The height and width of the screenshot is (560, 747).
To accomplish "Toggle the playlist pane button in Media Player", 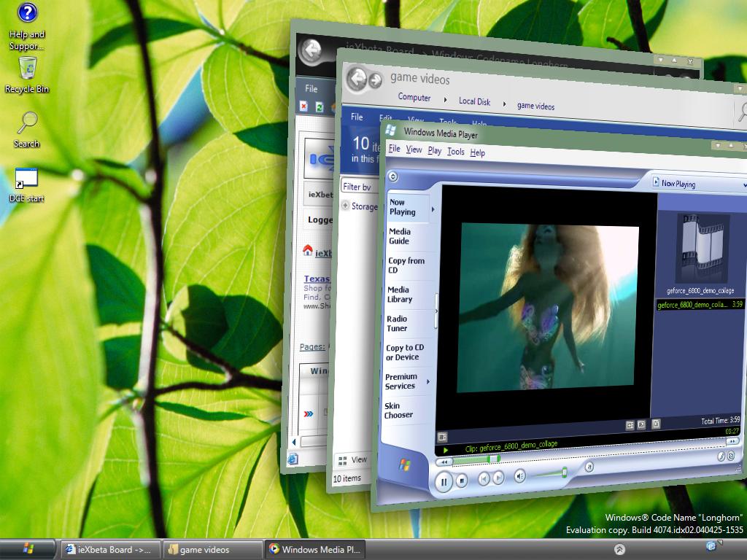I will (x=656, y=424).
